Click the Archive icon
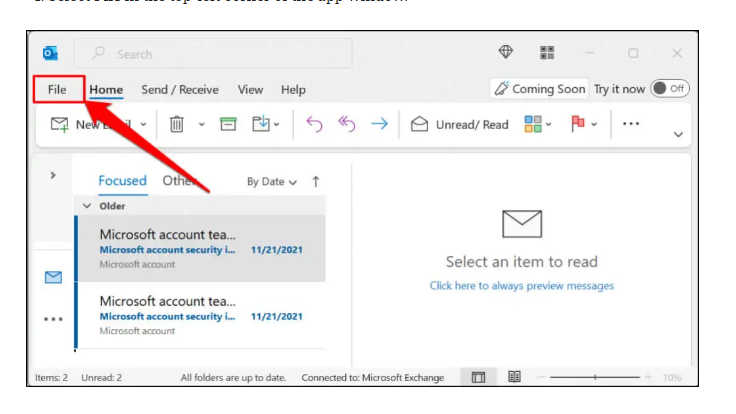 tap(228, 124)
